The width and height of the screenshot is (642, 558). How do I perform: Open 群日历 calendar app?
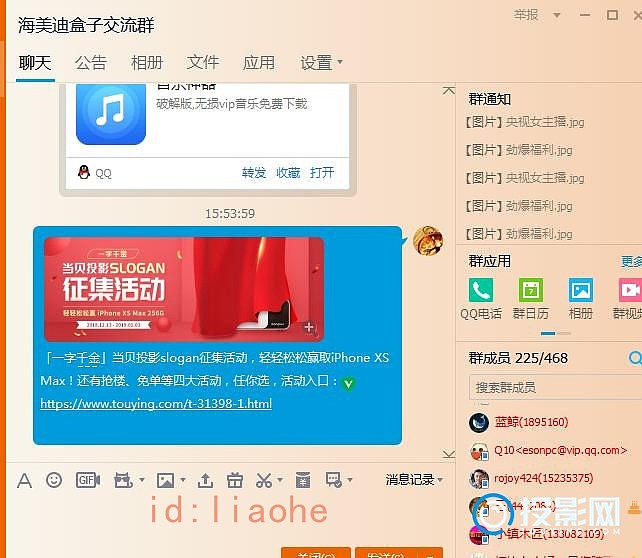(531, 290)
